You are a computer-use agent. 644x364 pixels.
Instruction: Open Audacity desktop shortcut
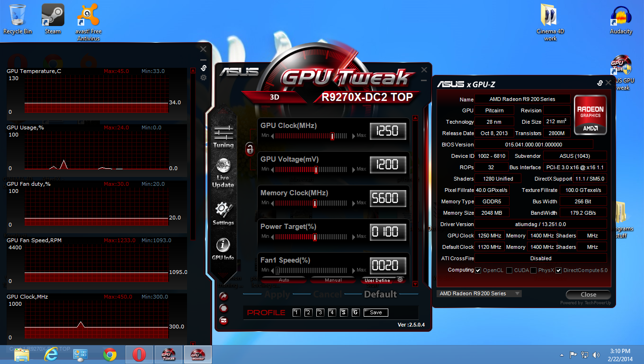(621, 20)
